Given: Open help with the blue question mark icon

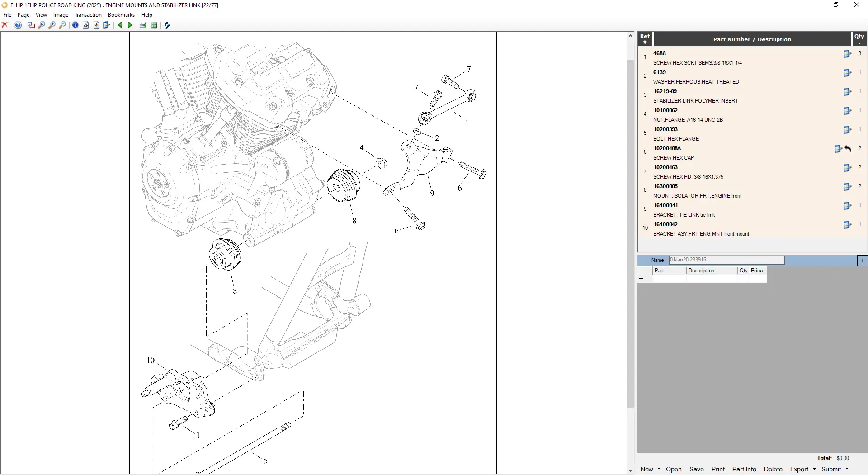Looking at the screenshot, I should coord(18,25).
